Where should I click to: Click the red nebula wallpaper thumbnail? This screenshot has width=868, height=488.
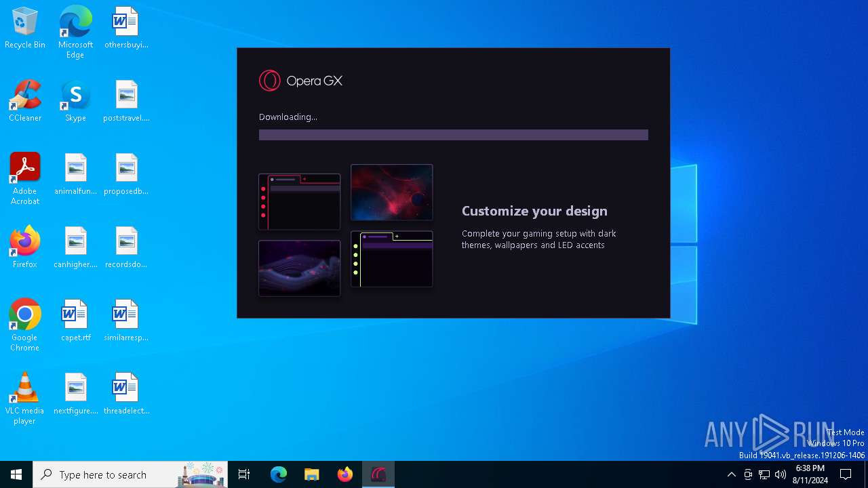pyautogui.click(x=392, y=192)
